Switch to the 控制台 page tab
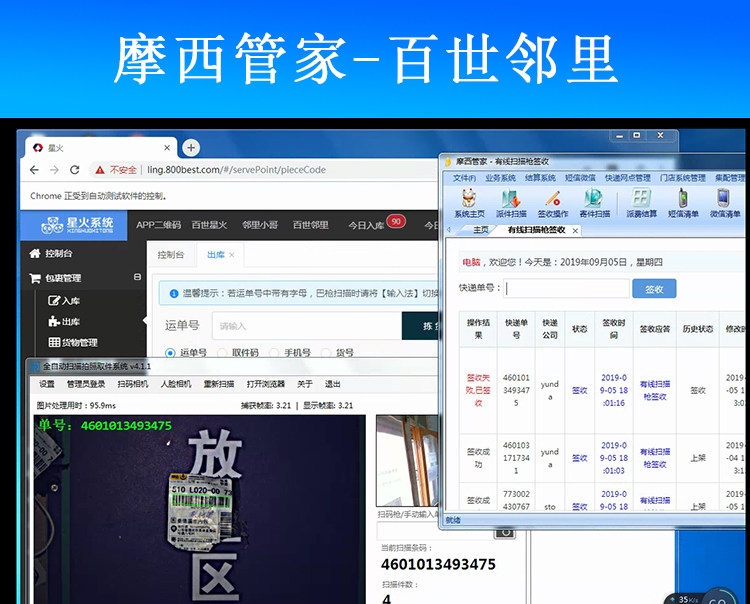750x604 pixels. coord(171,255)
